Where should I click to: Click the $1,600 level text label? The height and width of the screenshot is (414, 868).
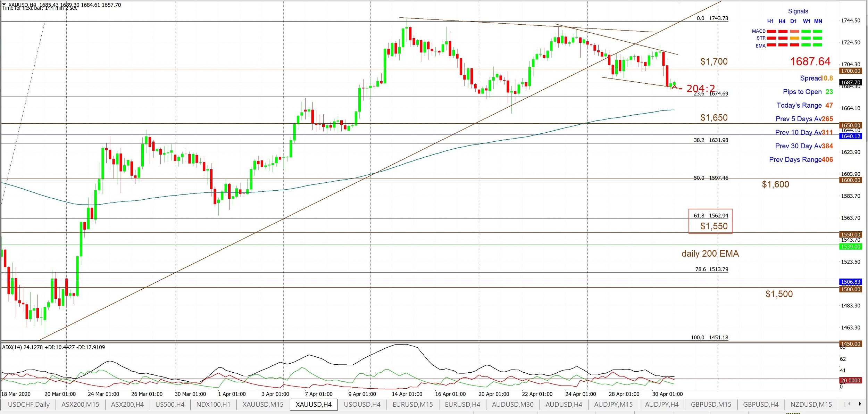[x=775, y=184]
